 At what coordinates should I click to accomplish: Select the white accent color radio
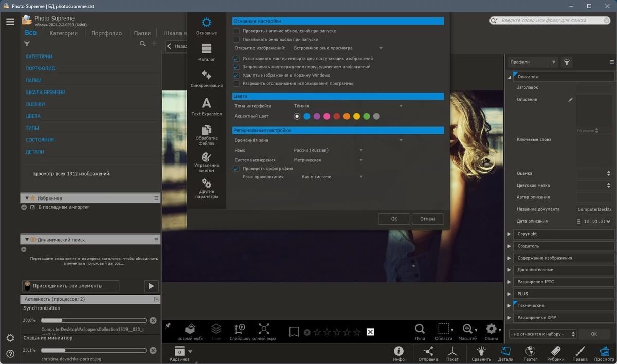coord(297,116)
